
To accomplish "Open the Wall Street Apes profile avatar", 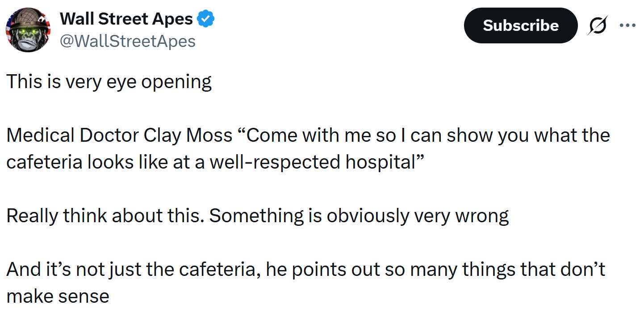I will (x=28, y=30).
